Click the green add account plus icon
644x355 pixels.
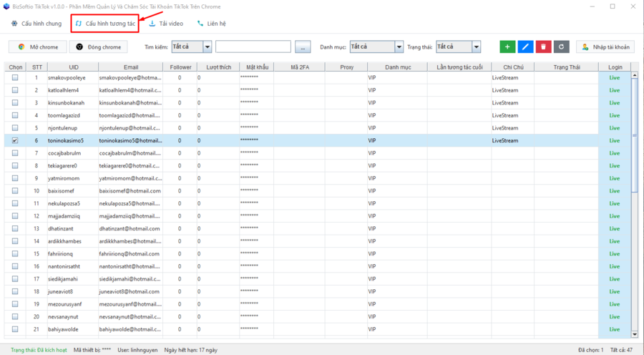tap(507, 47)
